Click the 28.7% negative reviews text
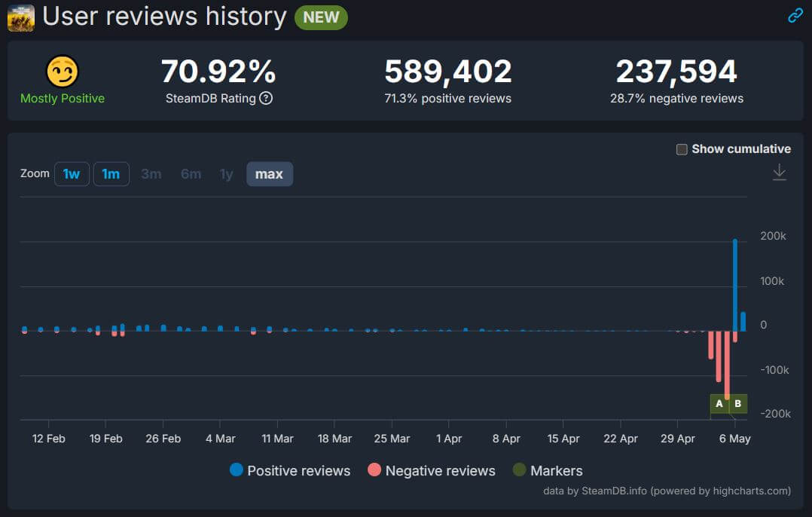This screenshot has height=517, width=812. click(676, 99)
